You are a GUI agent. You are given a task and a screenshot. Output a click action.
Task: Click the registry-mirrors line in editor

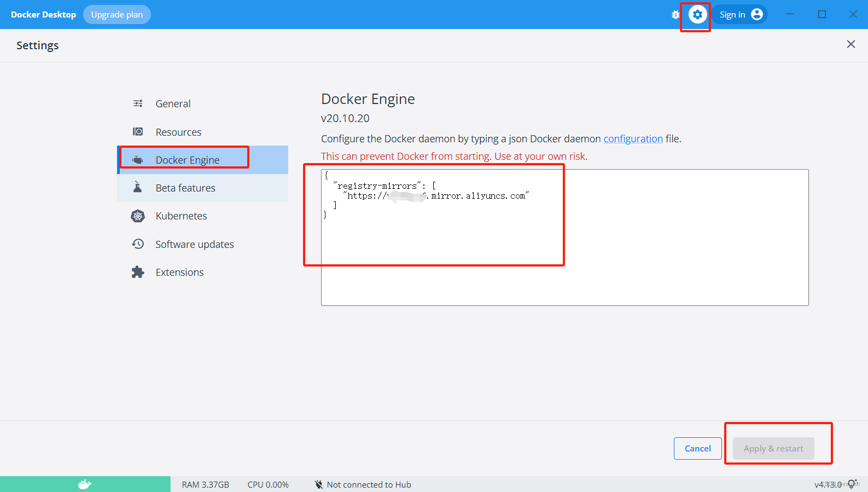[385, 186]
